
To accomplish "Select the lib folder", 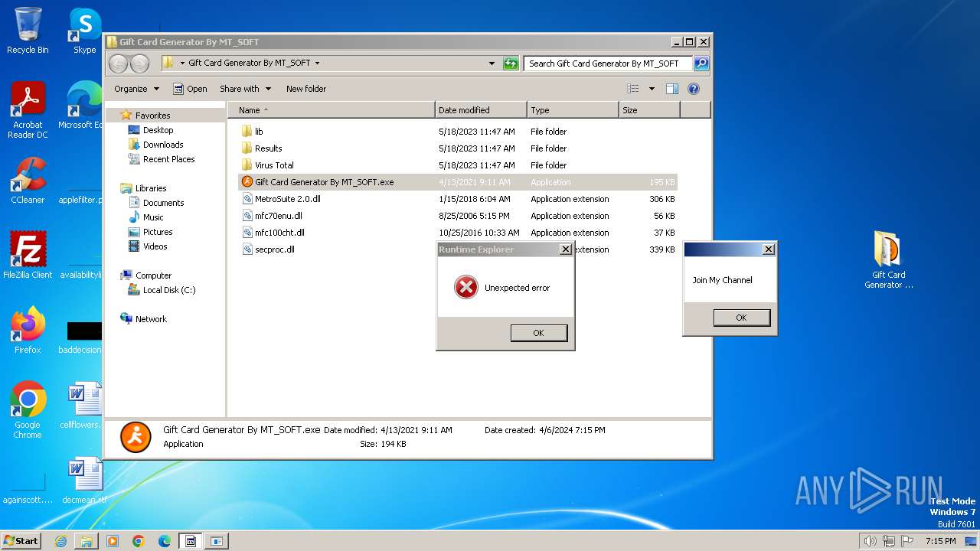I will pos(458,132).
